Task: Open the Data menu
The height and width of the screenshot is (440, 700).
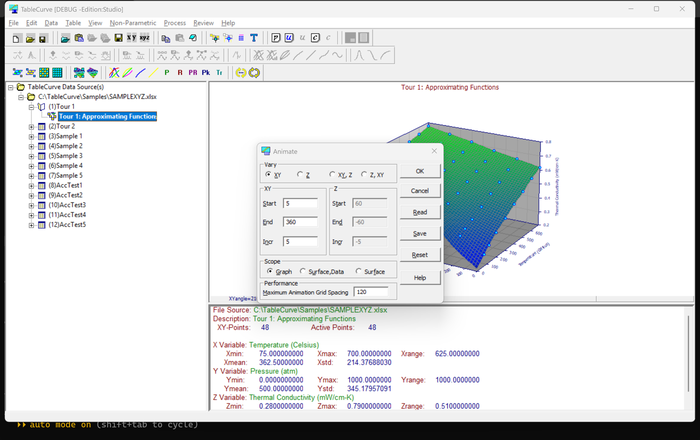Action: [x=51, y=23]
